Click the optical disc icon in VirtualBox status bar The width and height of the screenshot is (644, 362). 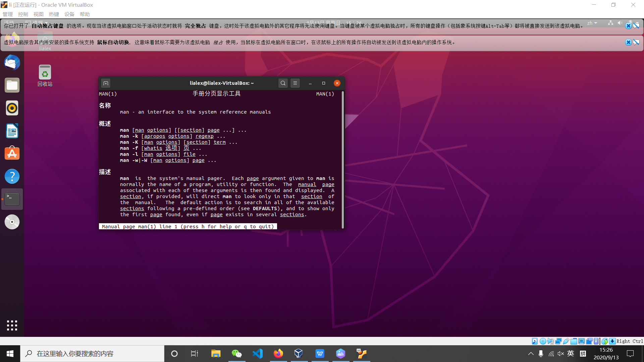coord(543,341)
